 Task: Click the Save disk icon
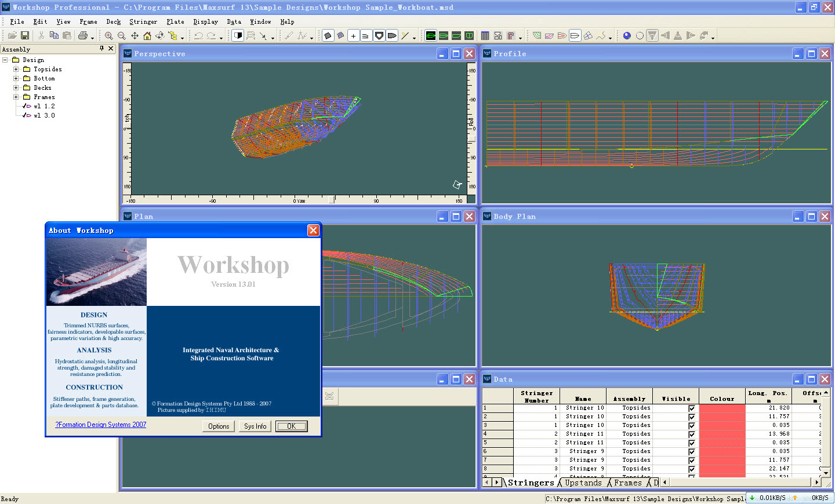pos(25,36)
